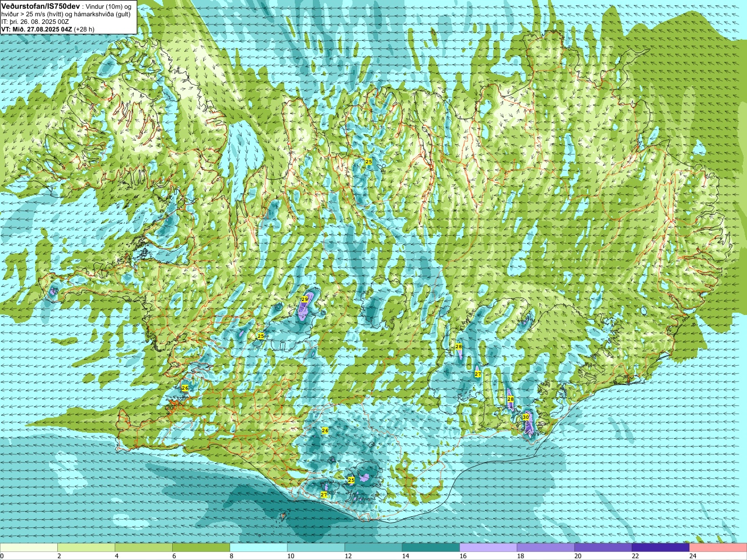Click the pale cream 0–2 m/s legend swatch

click(x=29, y=548)
